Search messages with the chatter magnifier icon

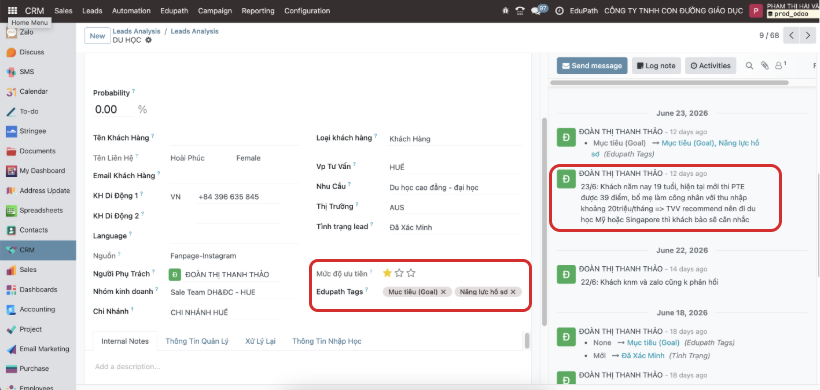click(749, 66)
